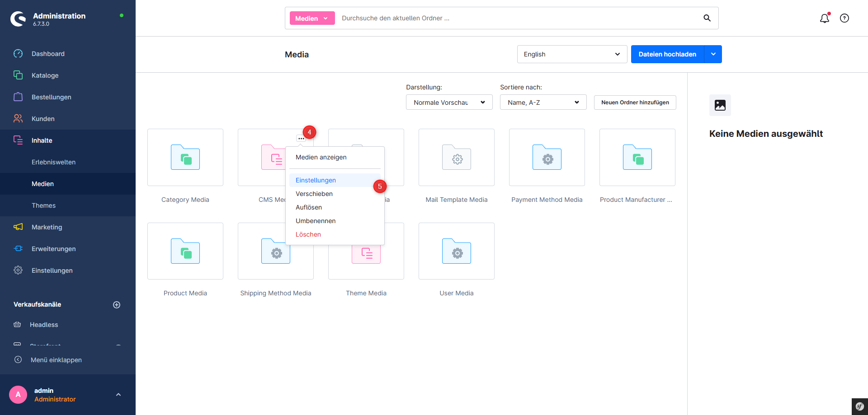Click the Kunden people icon
868x415 pixels.
tap(18, 118)
